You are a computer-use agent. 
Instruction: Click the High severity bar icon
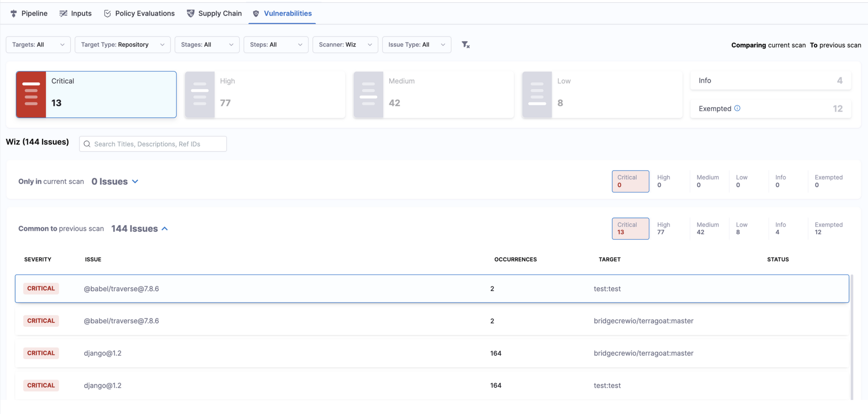tap(200, 94)
